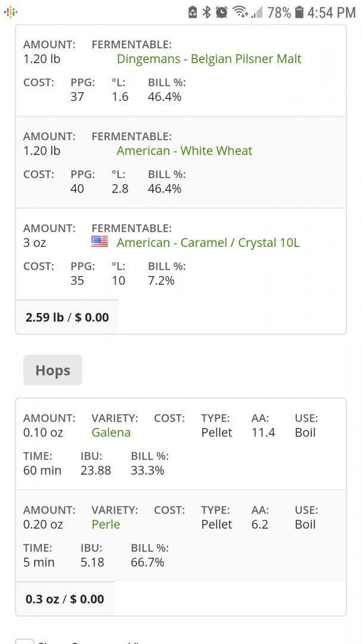Click the Hops section button
This screenshot has width=362, height=644.
52,370
